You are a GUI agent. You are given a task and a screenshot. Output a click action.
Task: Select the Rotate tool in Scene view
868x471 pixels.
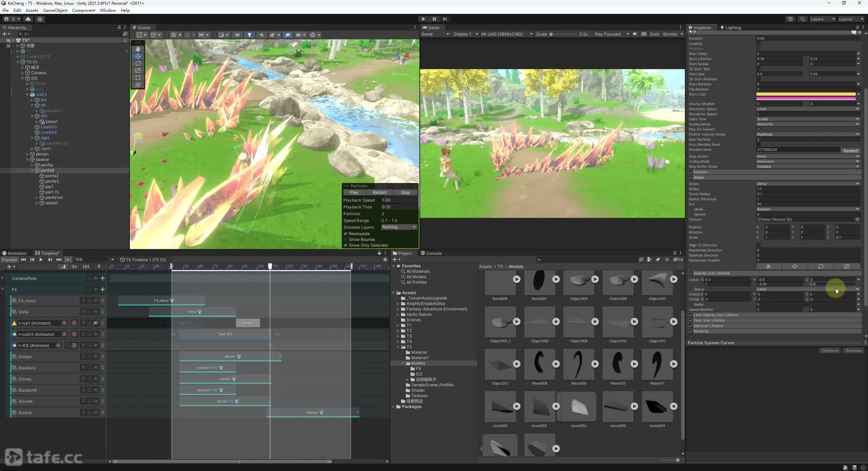(138, 63)
